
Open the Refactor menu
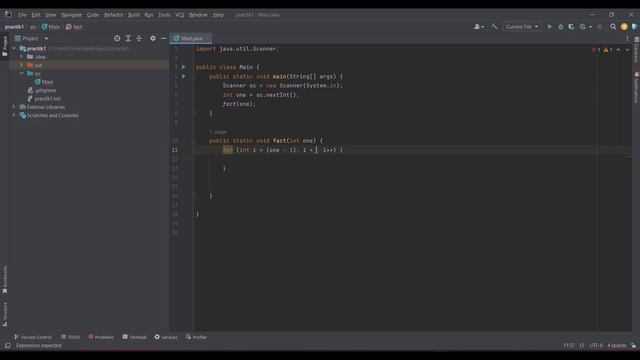[113, 15]
